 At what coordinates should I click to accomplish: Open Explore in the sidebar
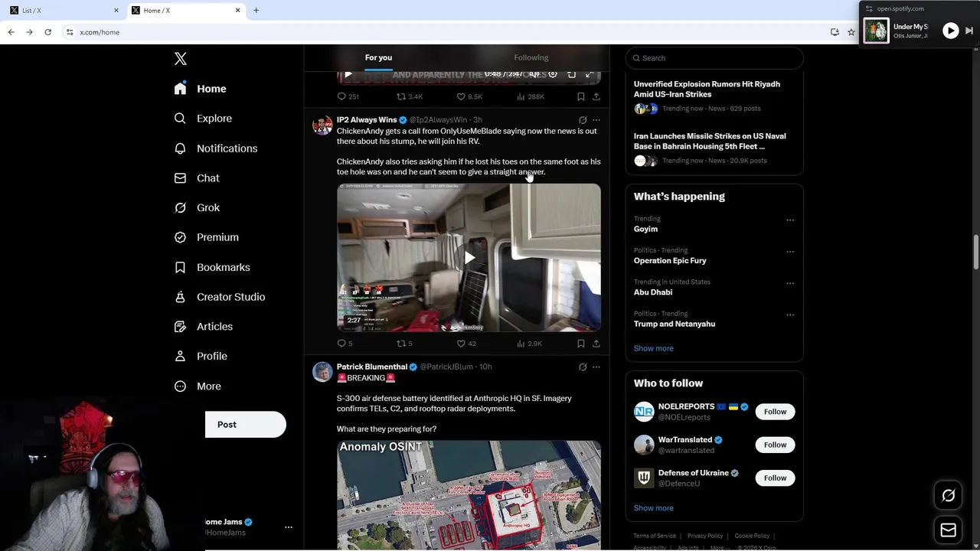tap(203, 119)
